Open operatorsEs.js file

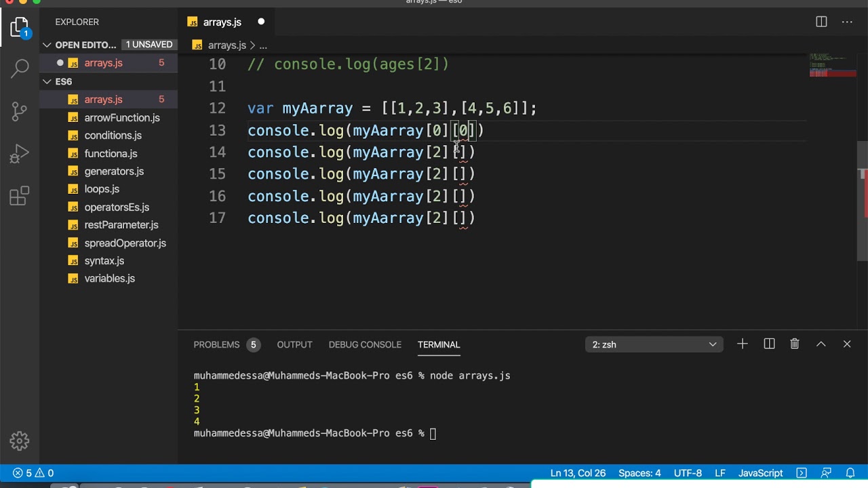(117, 207)
